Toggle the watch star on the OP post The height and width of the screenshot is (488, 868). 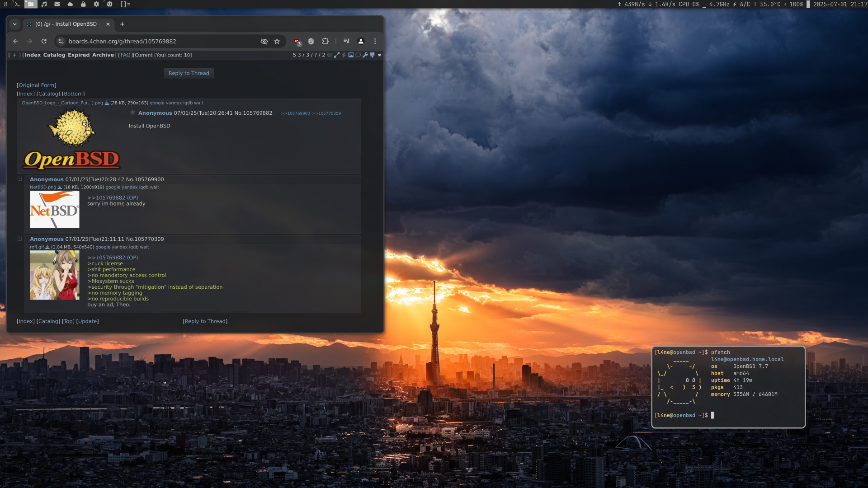click(132, 113)
